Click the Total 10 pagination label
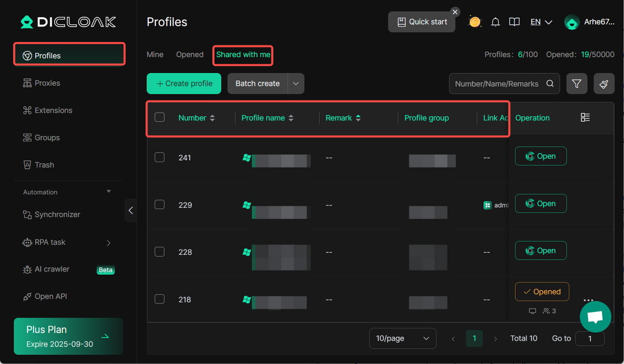This screenshot has height=364, width=624. (524, 338)
